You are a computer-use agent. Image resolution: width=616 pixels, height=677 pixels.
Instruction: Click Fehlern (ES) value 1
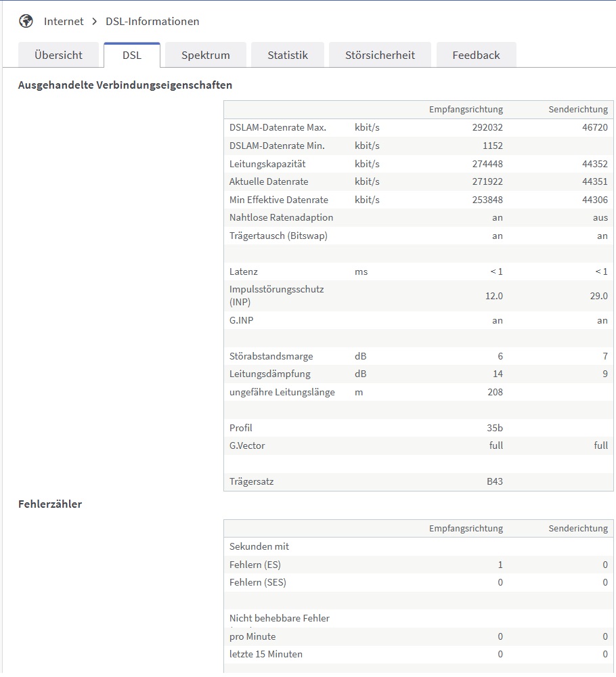[x=500, y=565]
